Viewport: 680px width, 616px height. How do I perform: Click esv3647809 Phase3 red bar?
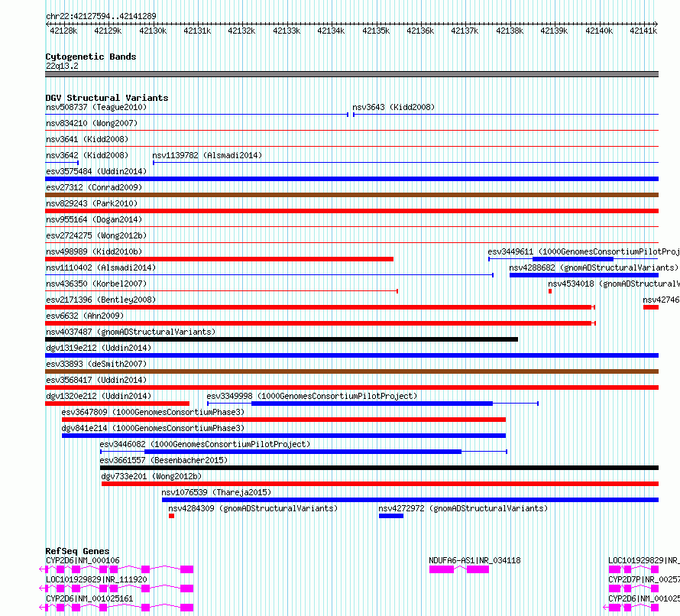tap(283, 420)
